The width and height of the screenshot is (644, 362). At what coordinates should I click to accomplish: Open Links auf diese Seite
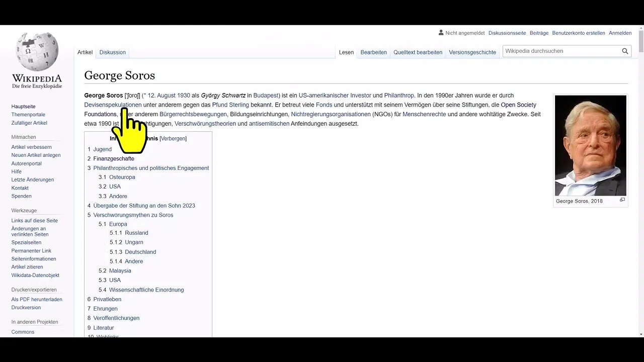35,220
